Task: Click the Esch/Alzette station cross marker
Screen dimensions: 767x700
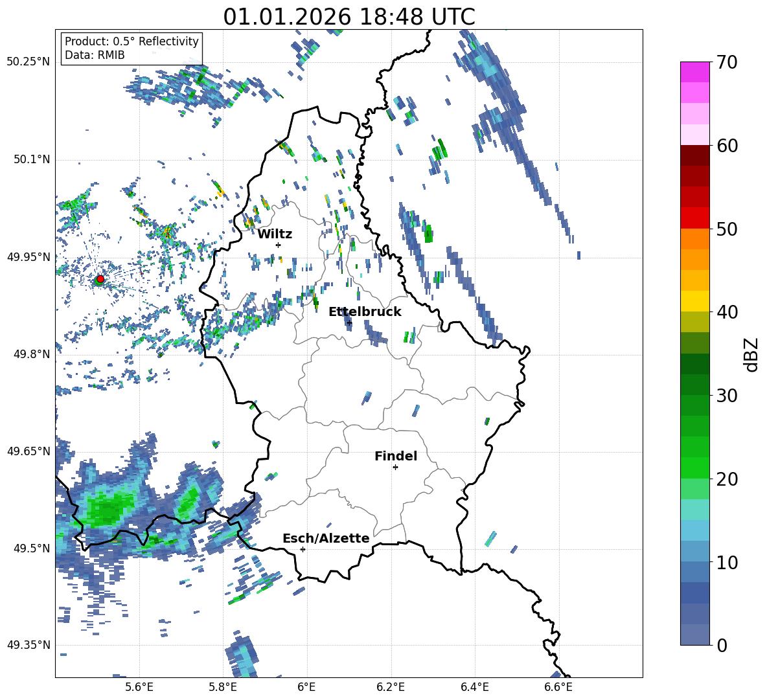Action: (303, 549)
